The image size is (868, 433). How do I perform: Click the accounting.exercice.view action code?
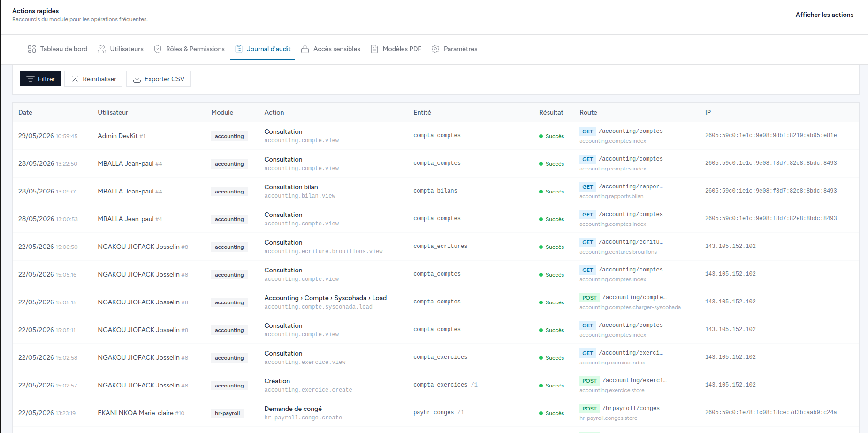(305, 362)
